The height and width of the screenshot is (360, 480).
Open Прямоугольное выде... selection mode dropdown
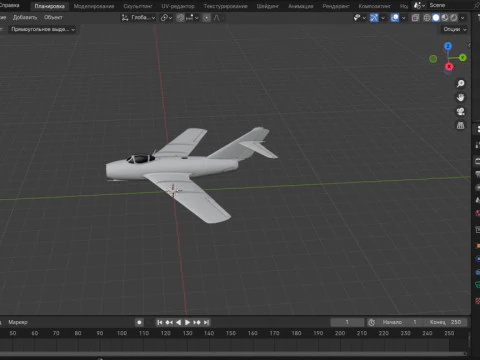[x=42, y=29]
